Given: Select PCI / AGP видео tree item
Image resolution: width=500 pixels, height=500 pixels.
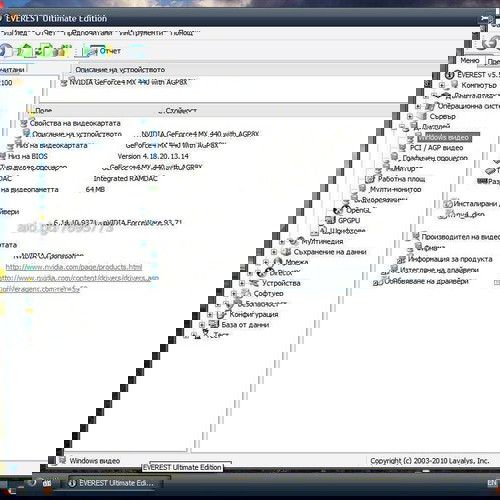Looking at the screenshot, I should [x=436, y=148].
